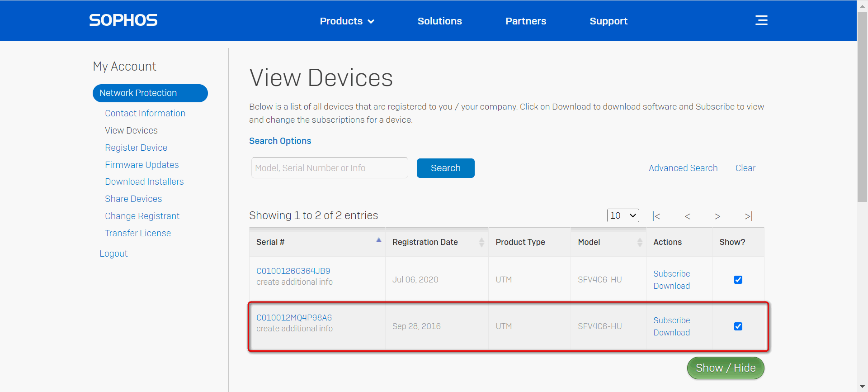Click Logout link

[x=113, y=253]
